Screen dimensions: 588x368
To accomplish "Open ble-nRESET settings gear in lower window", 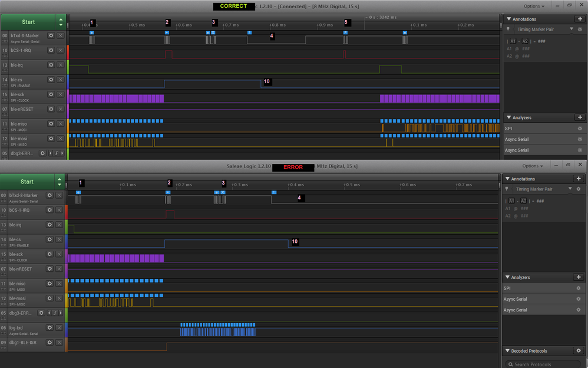I will (49, 269).
